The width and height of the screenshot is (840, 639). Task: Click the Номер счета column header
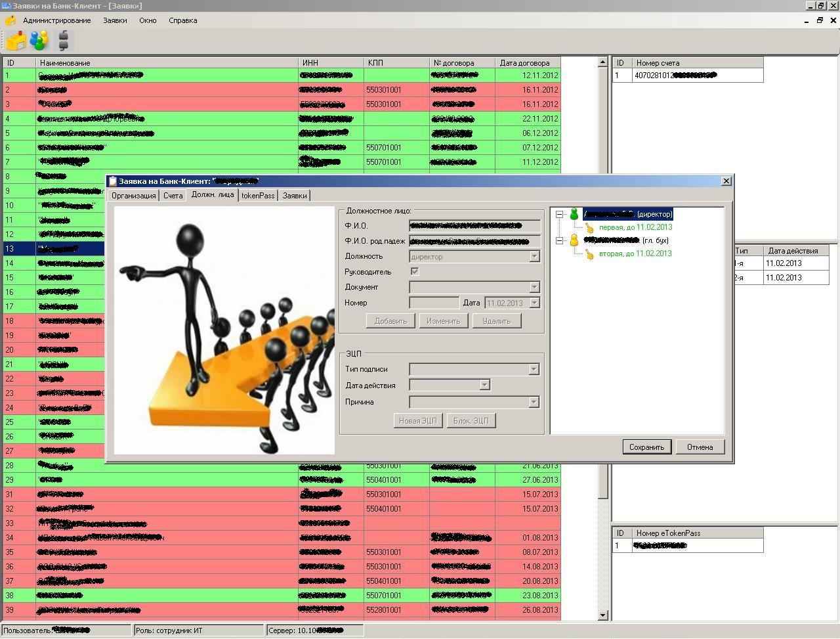click(698, 63)
